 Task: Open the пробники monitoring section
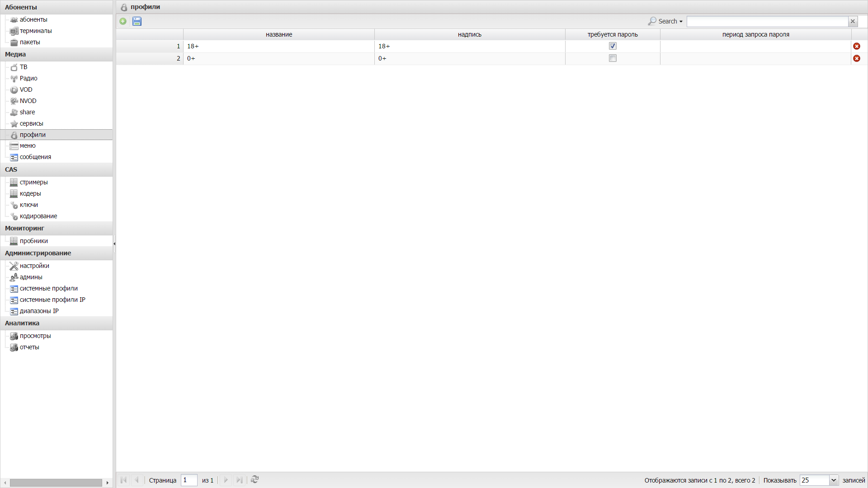pyautogui.click(x=33, y=241)
